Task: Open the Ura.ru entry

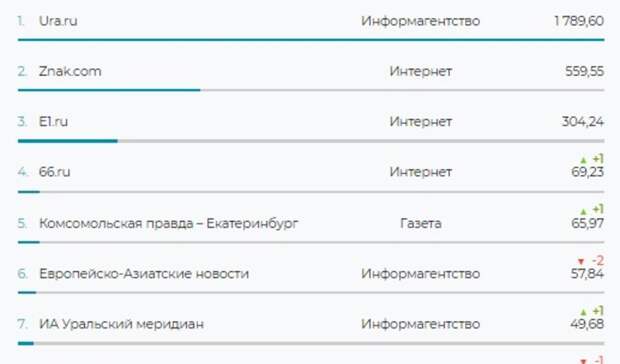Action: [58, 21]
